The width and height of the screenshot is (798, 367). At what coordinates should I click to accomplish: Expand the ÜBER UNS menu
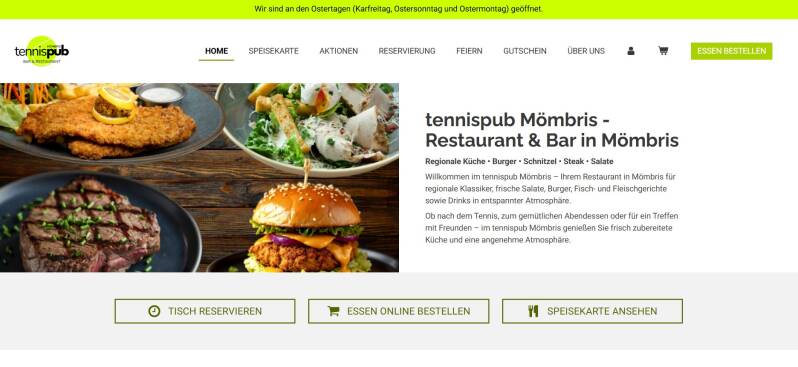point(586,51)
